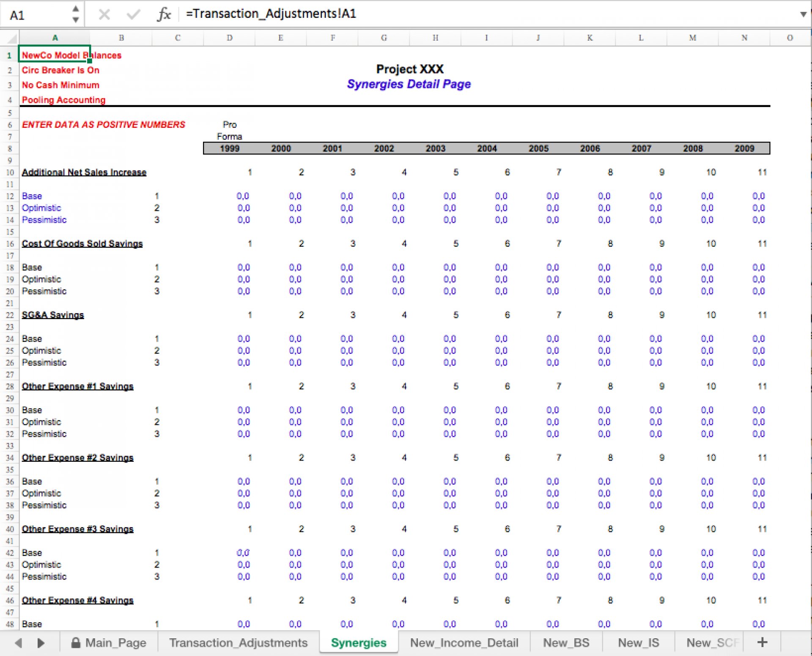Open the New_BS sheet tab
Viewport: 812px width, 656px height.
pos(566,643)
